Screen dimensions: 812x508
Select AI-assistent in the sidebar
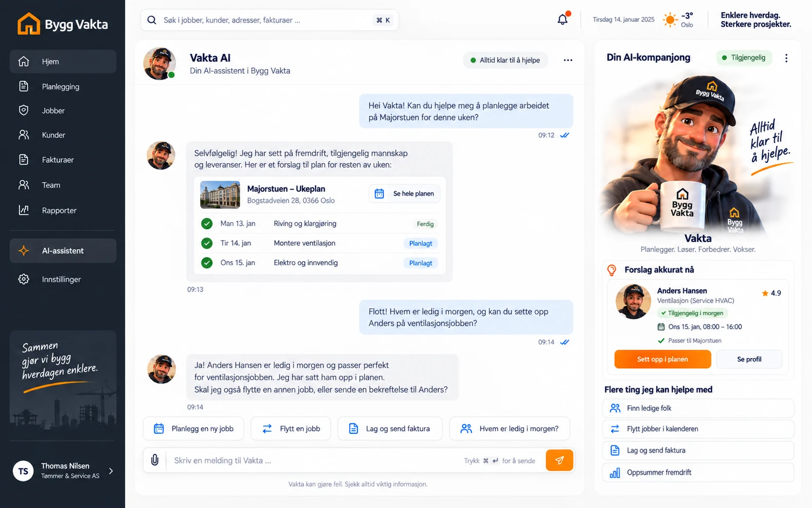tap(63, 250)
